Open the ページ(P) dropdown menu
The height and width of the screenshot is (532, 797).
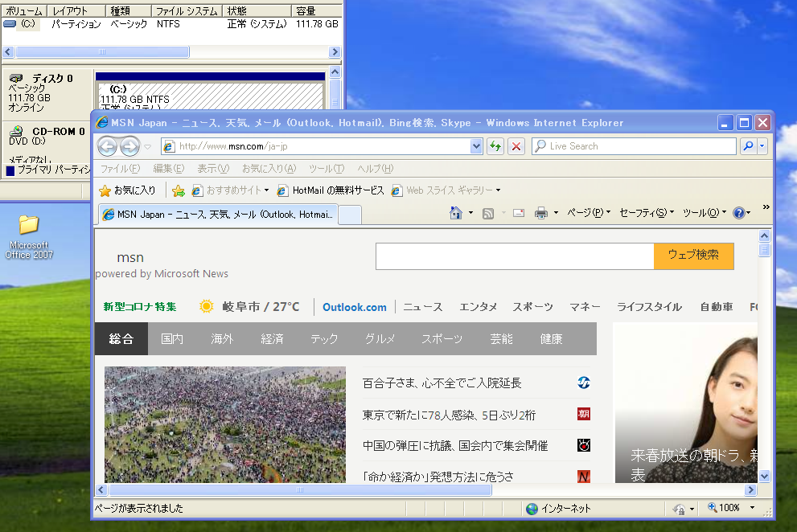589,213
